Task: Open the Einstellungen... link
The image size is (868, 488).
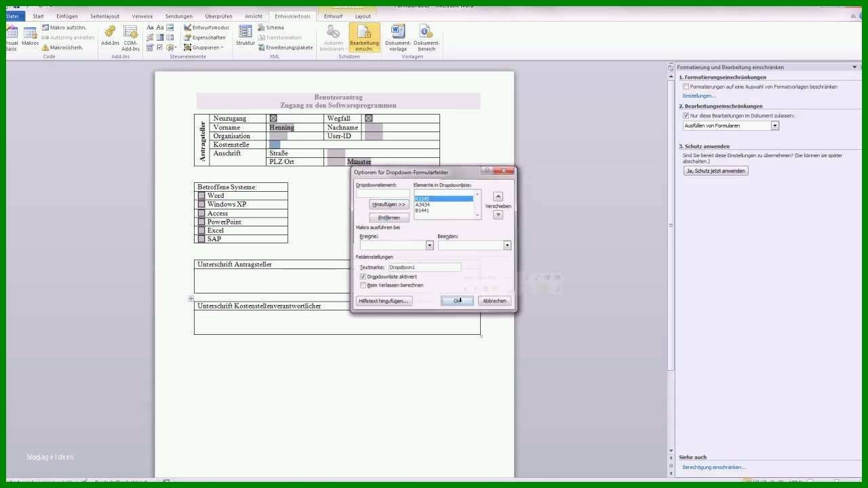Action: click(x=699, y=96)
